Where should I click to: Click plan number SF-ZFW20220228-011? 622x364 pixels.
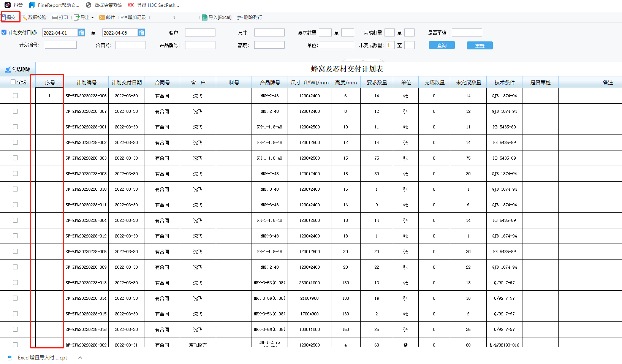(x=86, y=205)
